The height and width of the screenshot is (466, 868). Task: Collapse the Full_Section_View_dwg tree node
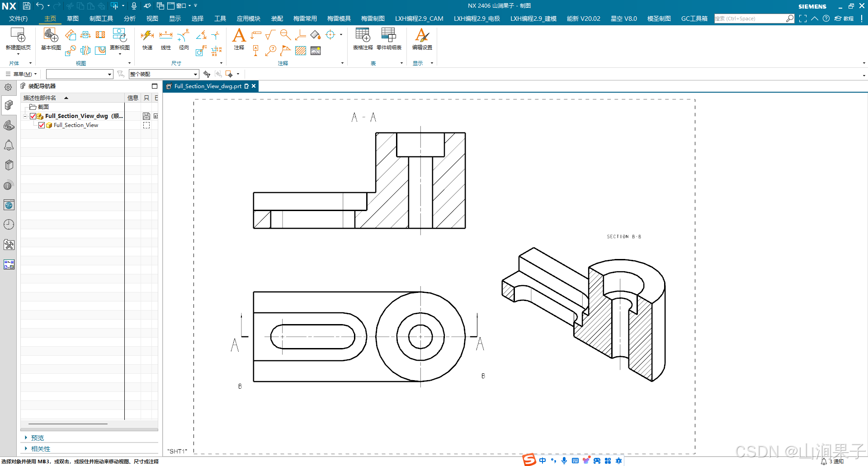[25, 116]
